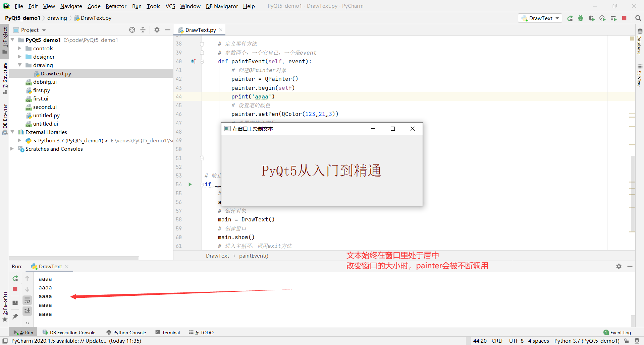
Task: Pin the Run tab
Action: click(x=15, y=316)
